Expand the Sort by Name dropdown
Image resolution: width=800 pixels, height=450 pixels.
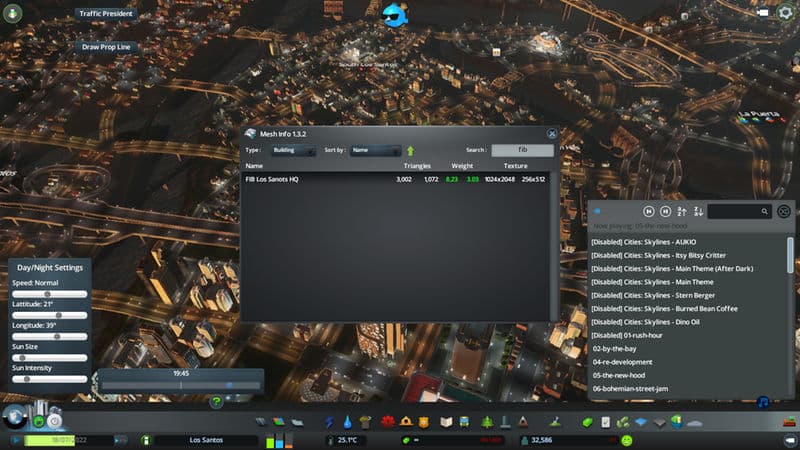click(374, 150)
